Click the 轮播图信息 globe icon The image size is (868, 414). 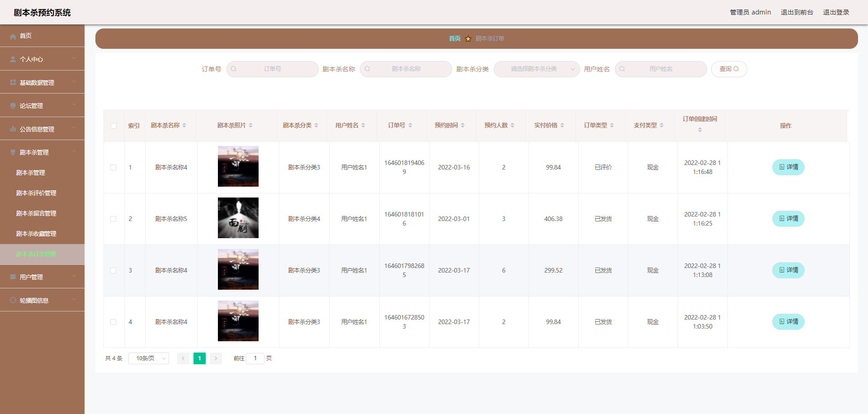(x=13, y=300)
